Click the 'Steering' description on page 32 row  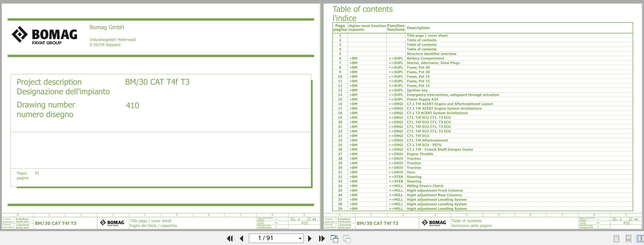click(x=414, y=177)
